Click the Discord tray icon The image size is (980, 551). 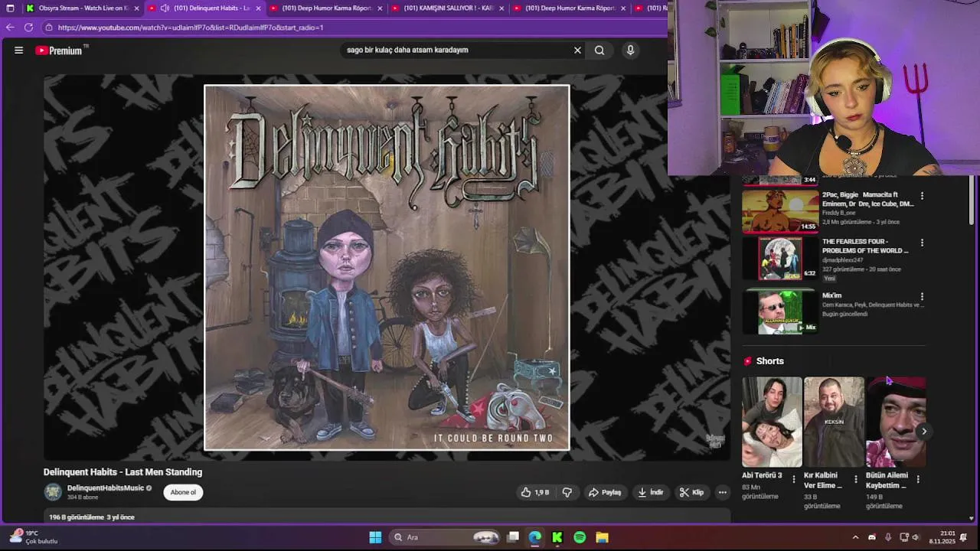(871, 537)
